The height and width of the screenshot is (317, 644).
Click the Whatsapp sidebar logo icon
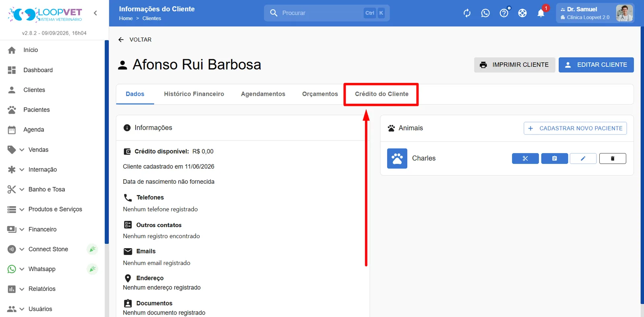click(12, 269)
